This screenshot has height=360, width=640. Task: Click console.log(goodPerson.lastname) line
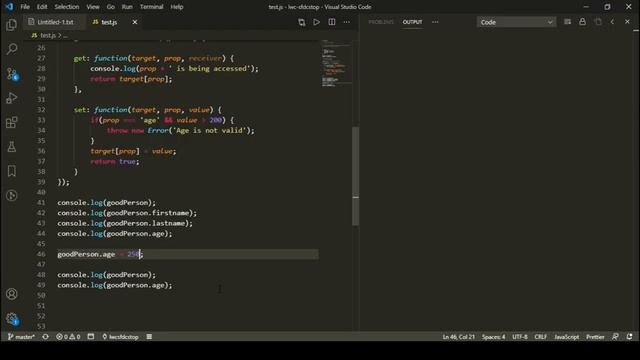click(x=125, y=223)
